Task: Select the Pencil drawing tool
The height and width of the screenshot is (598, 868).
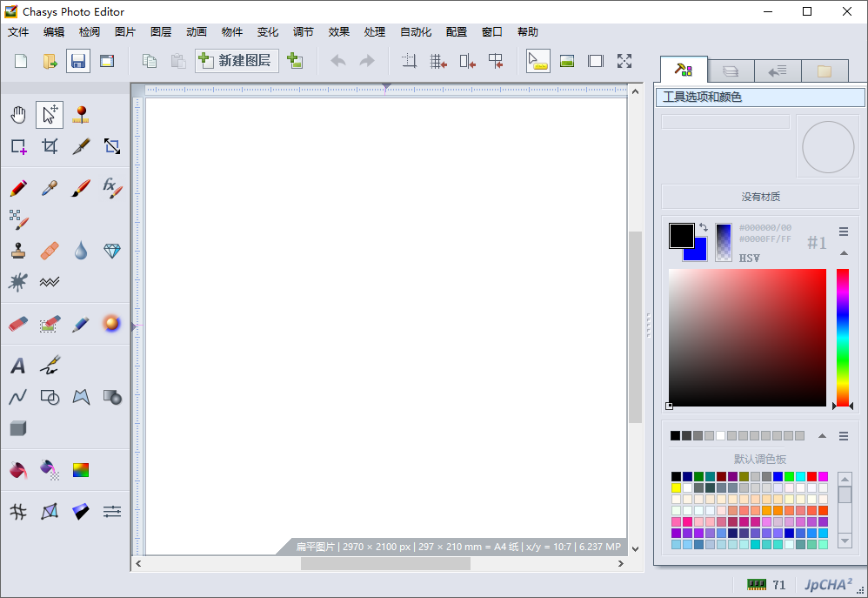Action: coord(18,187)
